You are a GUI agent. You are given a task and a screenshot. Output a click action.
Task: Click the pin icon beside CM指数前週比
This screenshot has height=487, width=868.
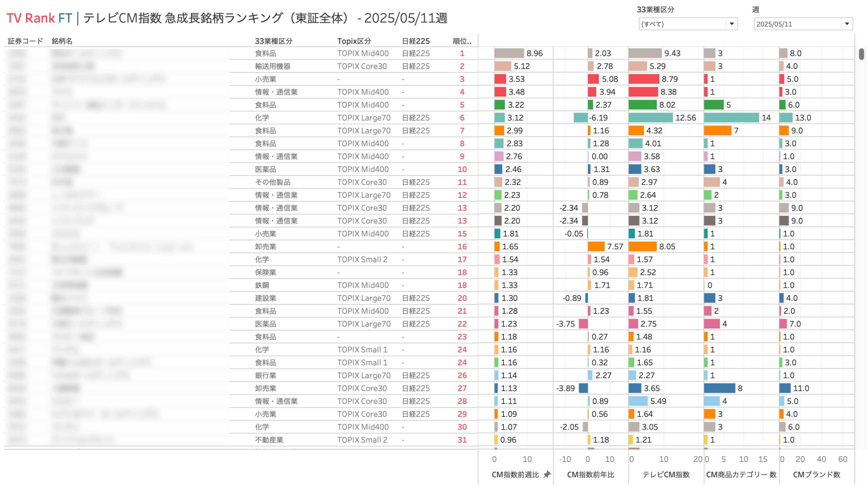[547, 474]
